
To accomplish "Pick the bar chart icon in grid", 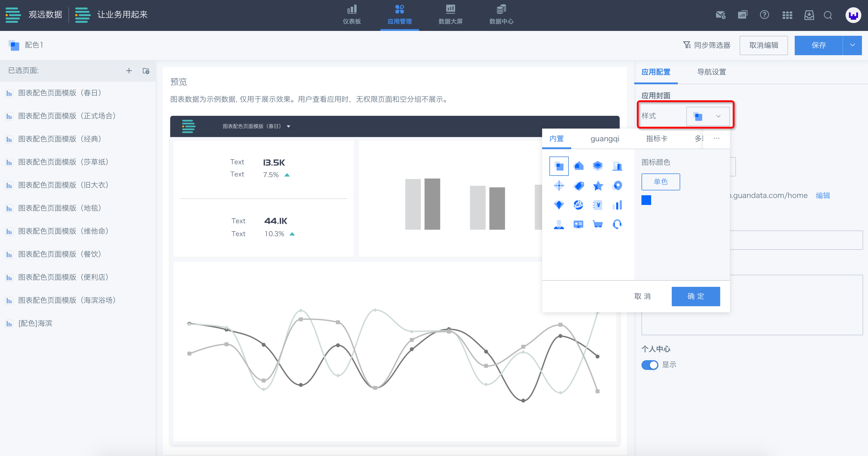I will (617, 205).
